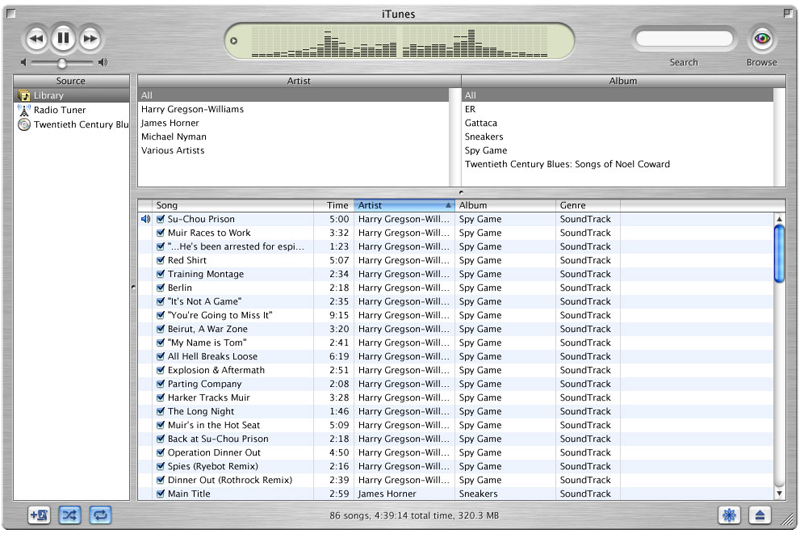Click the high volume speaker icon
800x534 pixels.
coord(103,62)
